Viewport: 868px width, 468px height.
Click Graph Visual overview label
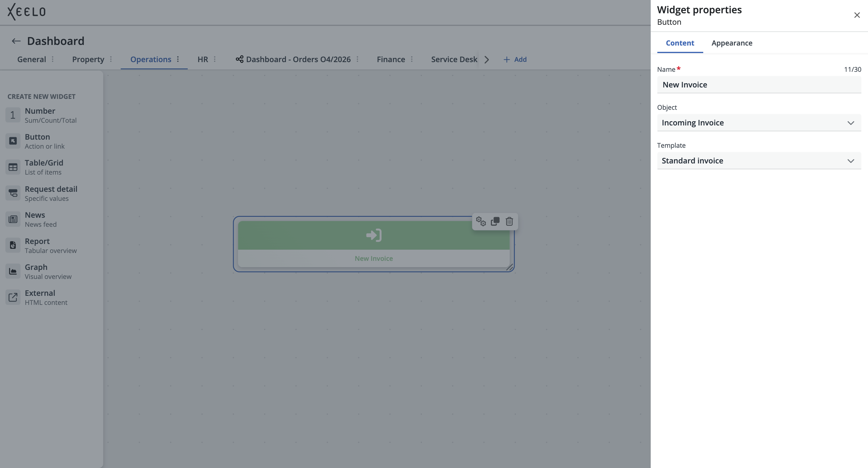pos(48,271)
